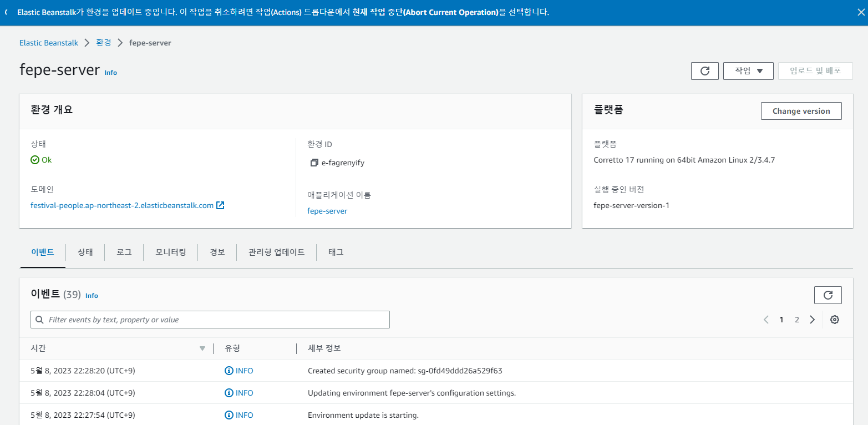Image resolution: width=868 pixels, height=425 pixels.
Task: Click 'Created security group named' event text
Action: point(405,371)
